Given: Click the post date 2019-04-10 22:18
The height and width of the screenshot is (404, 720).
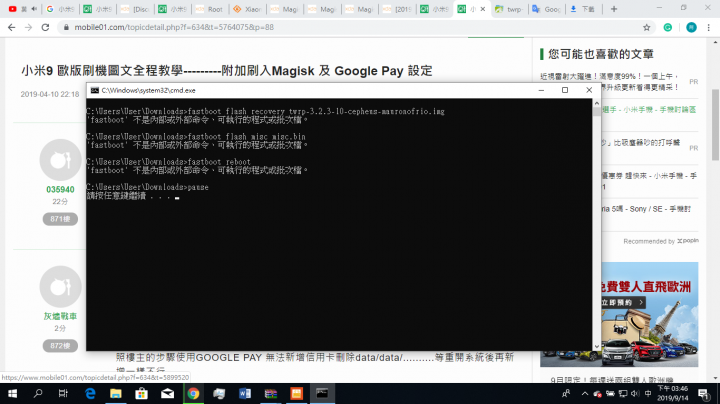Looking at the screenshot, I should [50, 94].
